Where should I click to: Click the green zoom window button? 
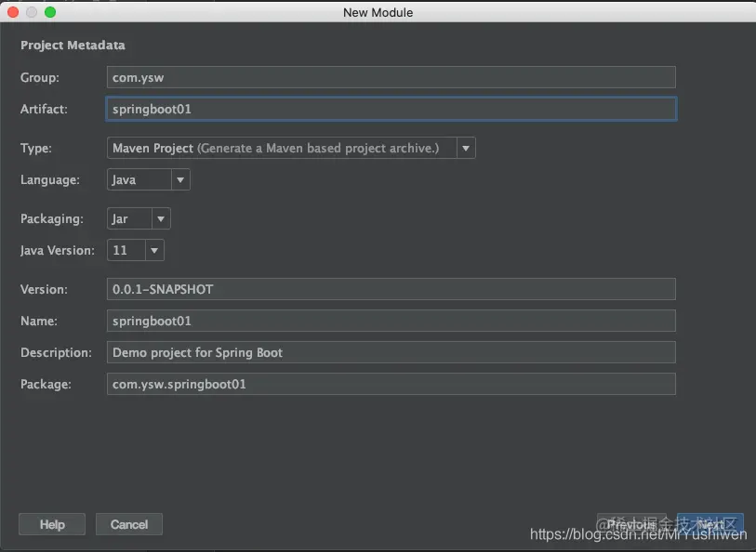coord(50,12)
